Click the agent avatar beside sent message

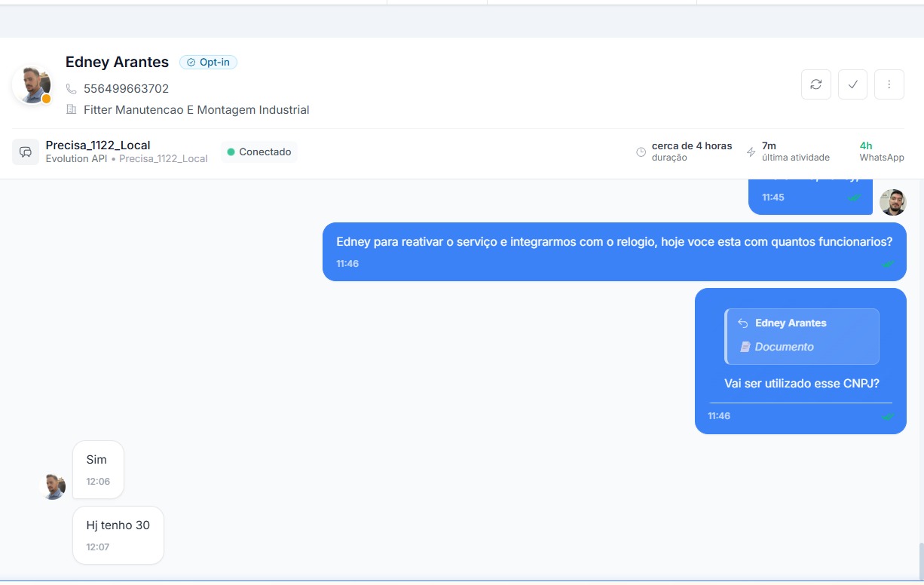pos(892,202)
